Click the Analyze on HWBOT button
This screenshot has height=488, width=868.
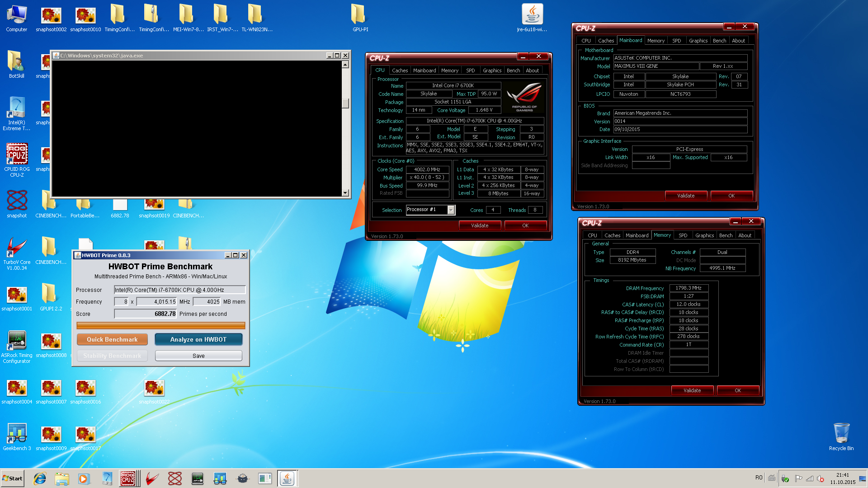198,339
